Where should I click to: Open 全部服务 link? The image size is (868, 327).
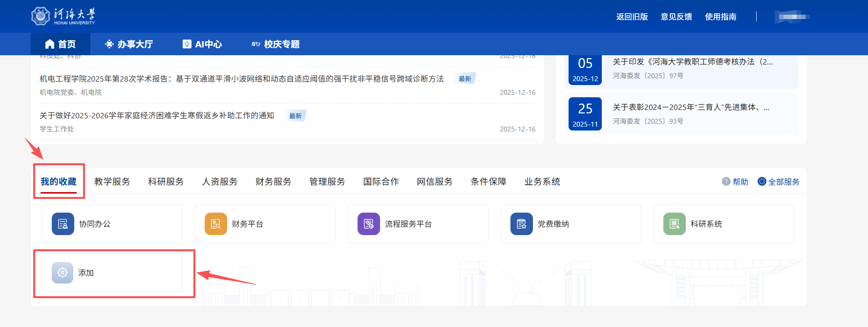pyautogui.click(x=779, y=182)
